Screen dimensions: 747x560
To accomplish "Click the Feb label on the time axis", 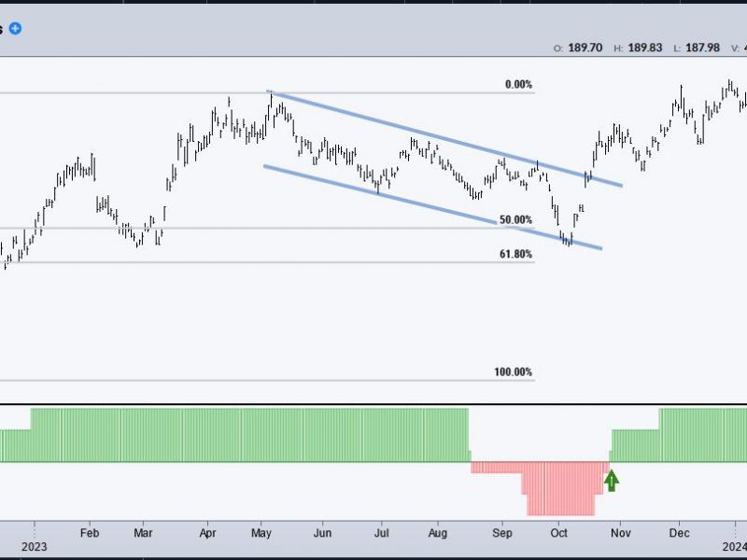I will [x=90, y=533].
